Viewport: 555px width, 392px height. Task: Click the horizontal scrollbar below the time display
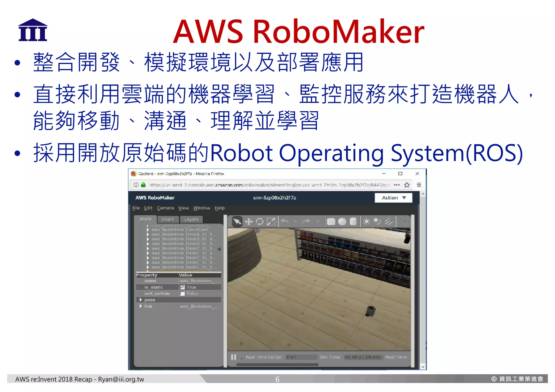coord(277,365)
